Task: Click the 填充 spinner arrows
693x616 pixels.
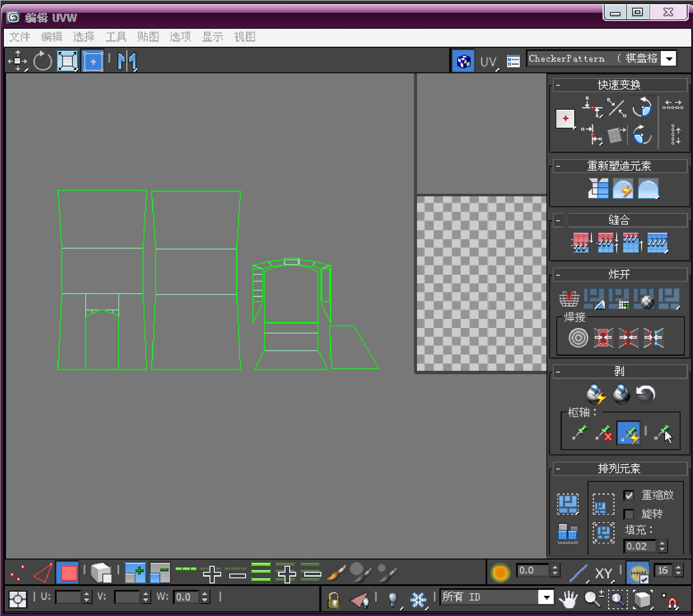Action: click(x=662, y=546)
